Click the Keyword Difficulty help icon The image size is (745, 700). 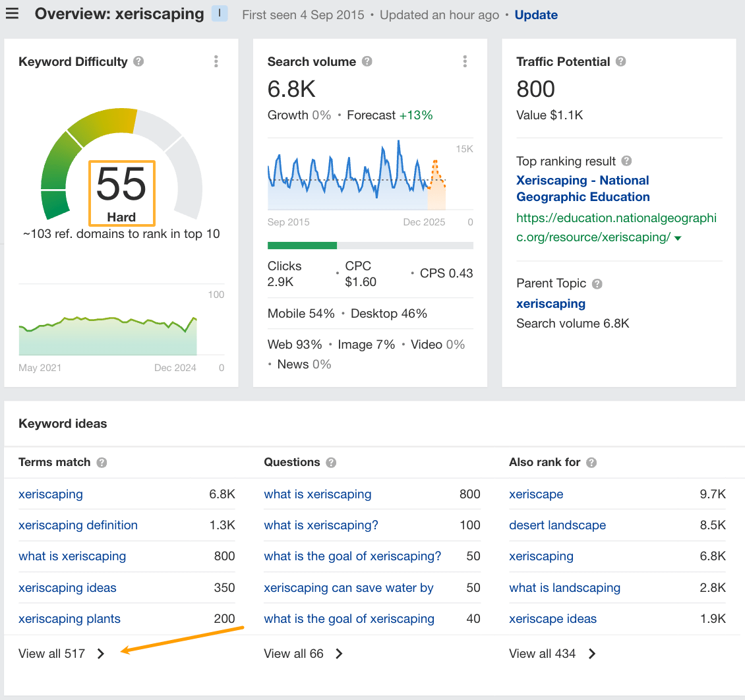[x=138, y=61]
